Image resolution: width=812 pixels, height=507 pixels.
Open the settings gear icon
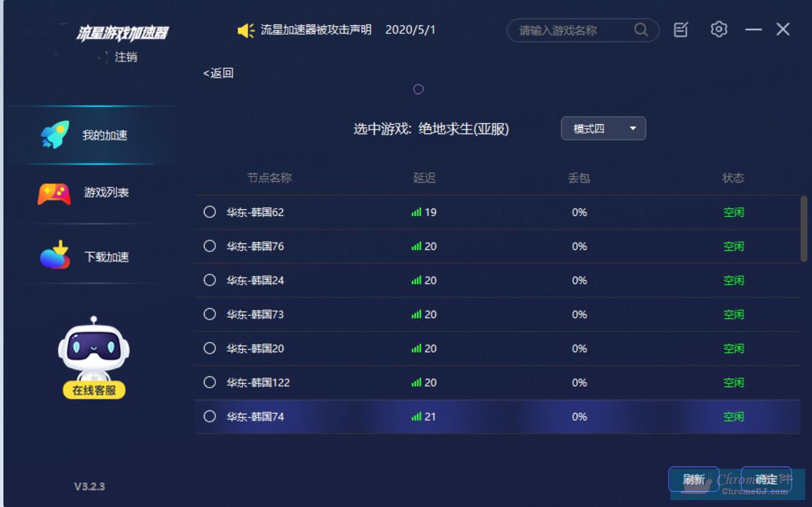(719, 29)
